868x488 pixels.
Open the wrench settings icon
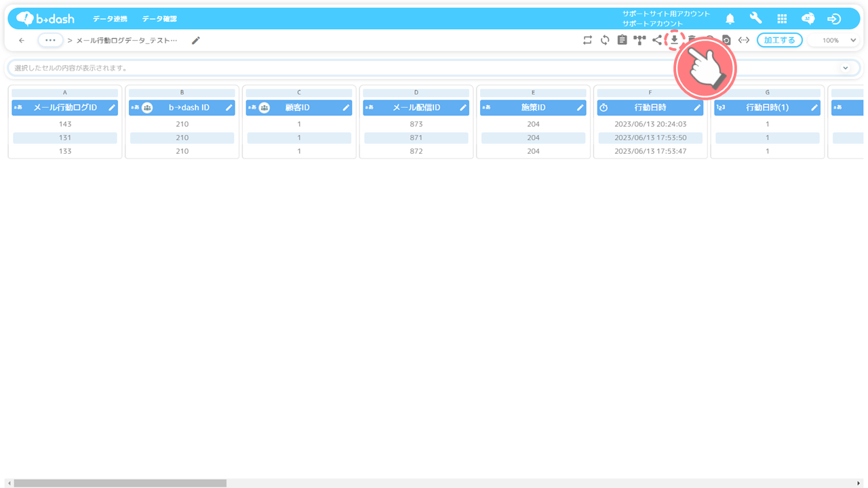pyautogui.click(x=755, y=18)
